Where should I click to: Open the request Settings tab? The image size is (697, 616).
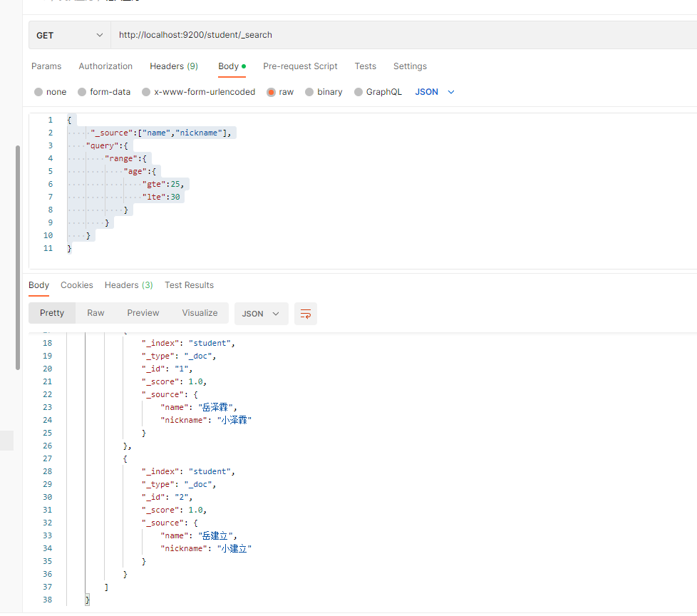410,66
